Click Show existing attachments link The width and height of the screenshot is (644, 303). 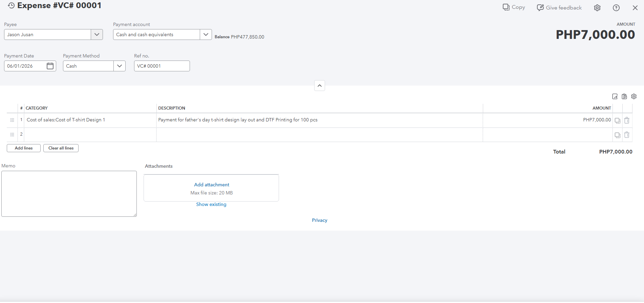point(211,204)
